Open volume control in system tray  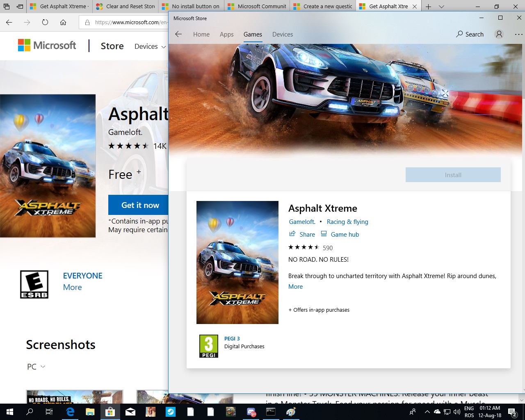tap(457, 412)
